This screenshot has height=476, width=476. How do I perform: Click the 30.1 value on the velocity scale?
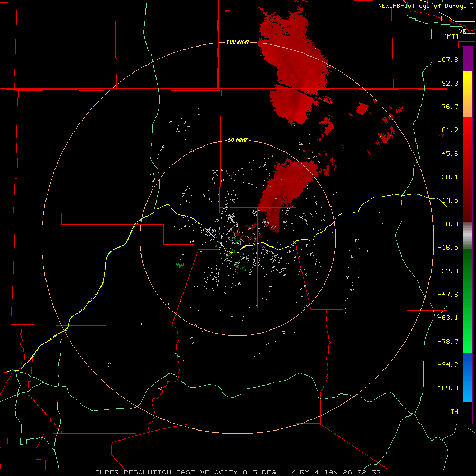[450, 177]
